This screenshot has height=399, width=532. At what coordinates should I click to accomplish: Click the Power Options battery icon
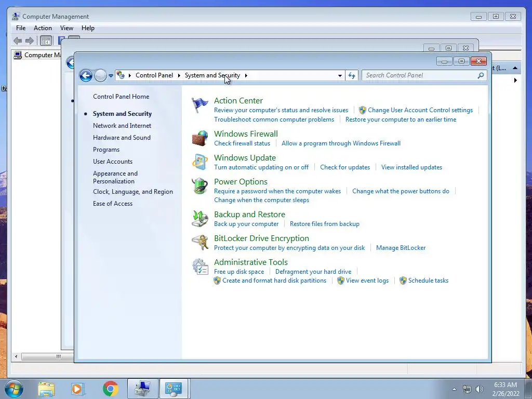coord(200,186)
